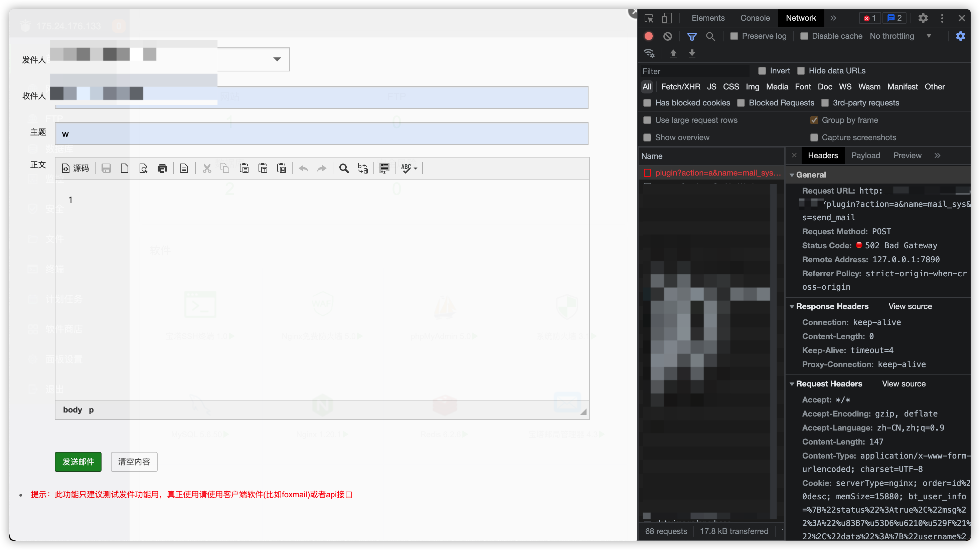Tick the Invert filter checkbox
980x550 pixels.
(762, 71)
